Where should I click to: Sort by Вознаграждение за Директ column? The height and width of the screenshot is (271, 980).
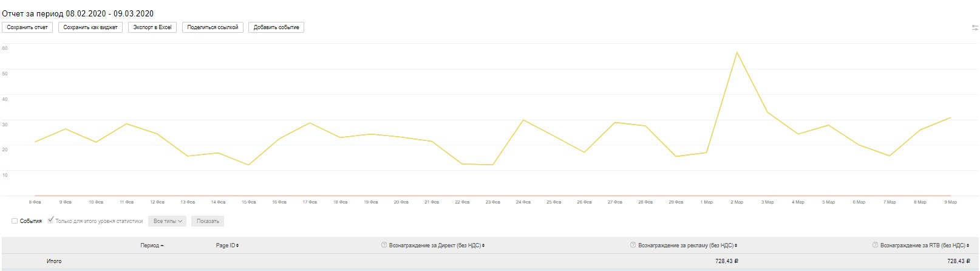[x=437, y=245]
